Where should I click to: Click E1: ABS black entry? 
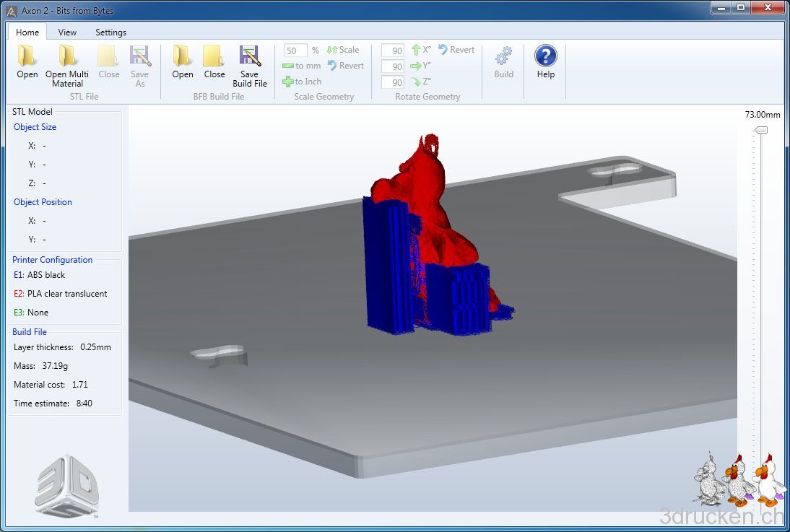[39, 275]
